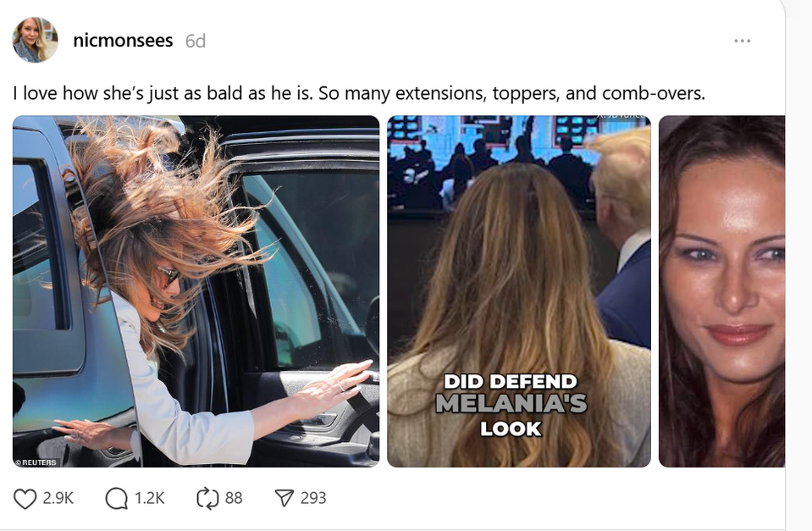The image size is (812, 531).
Task: Click the 1.2K replies count
Action: tap(149, 498)
